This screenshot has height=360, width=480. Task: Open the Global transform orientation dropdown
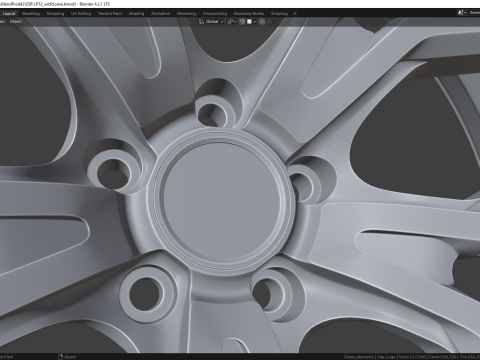click(211, 22)
